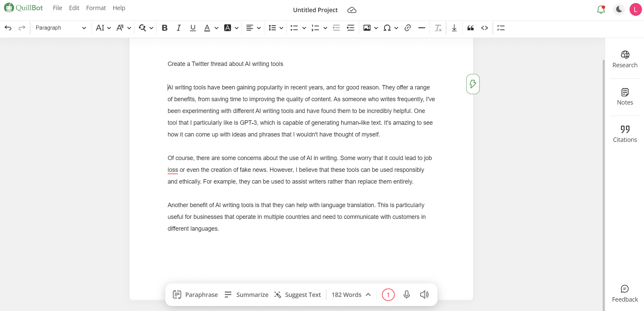
Task: Click the red error count circle
Action: 388,295
